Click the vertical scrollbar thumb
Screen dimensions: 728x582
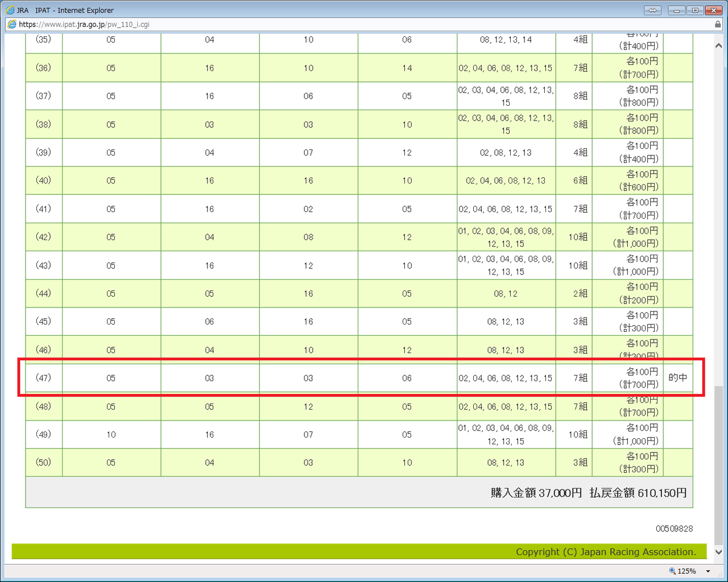(x=719, y=465)
